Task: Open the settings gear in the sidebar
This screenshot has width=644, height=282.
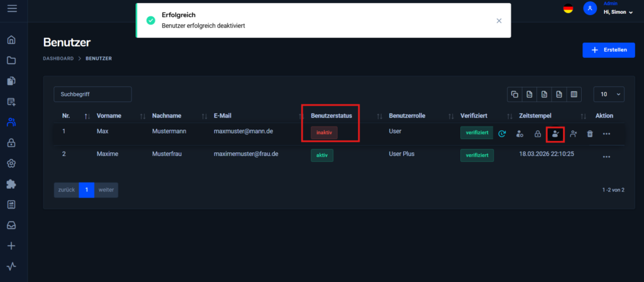Action: [x=11, y=163]
